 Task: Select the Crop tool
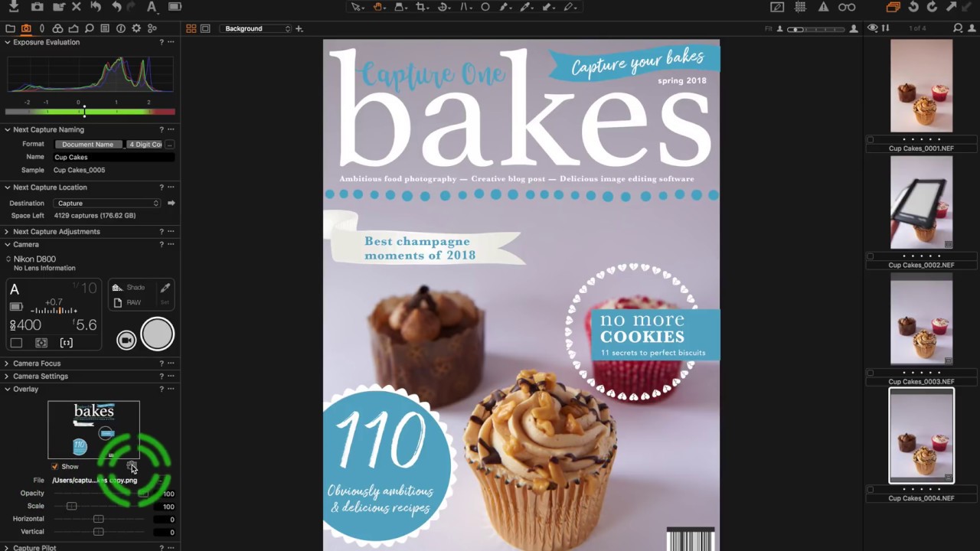click(x=421, y=7)
